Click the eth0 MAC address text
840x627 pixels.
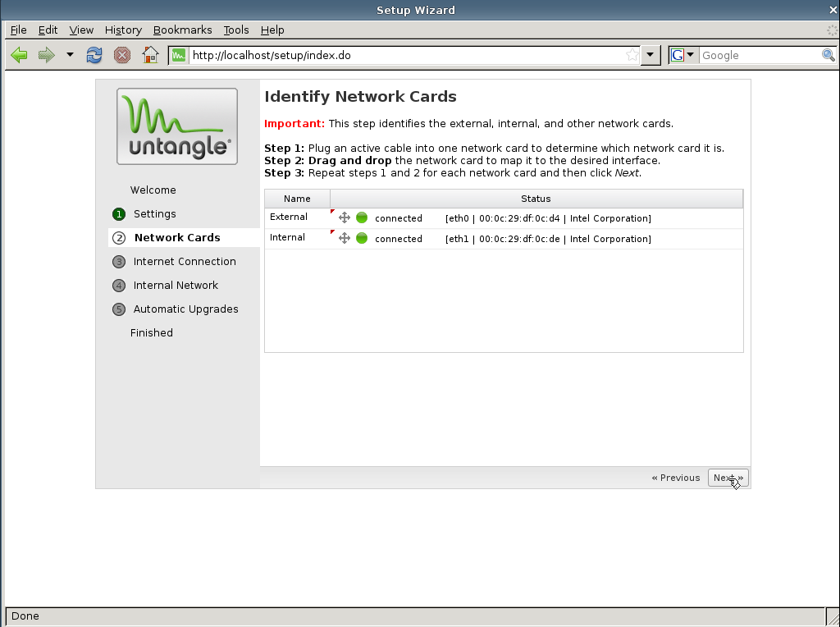coord(519,218)
